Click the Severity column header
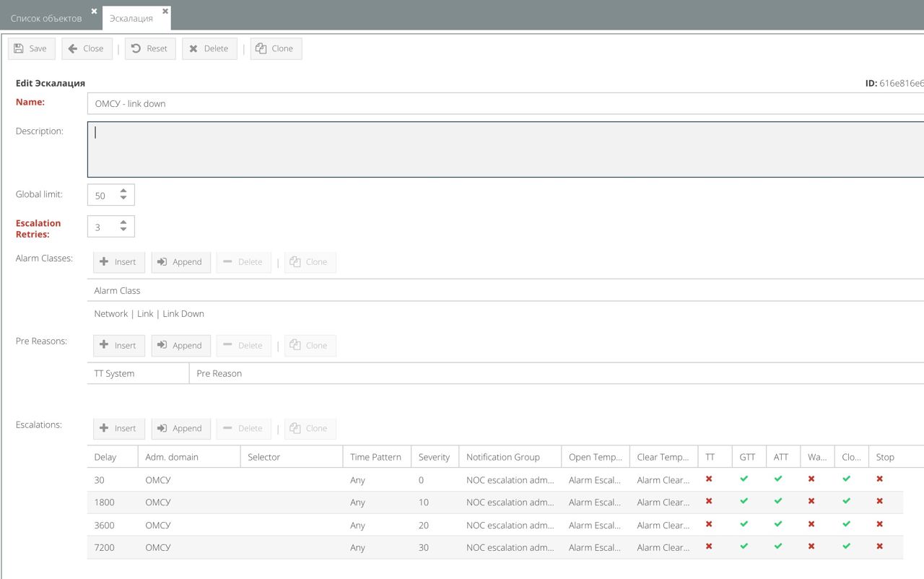This screenshot has width=924, height=579. 435,457
